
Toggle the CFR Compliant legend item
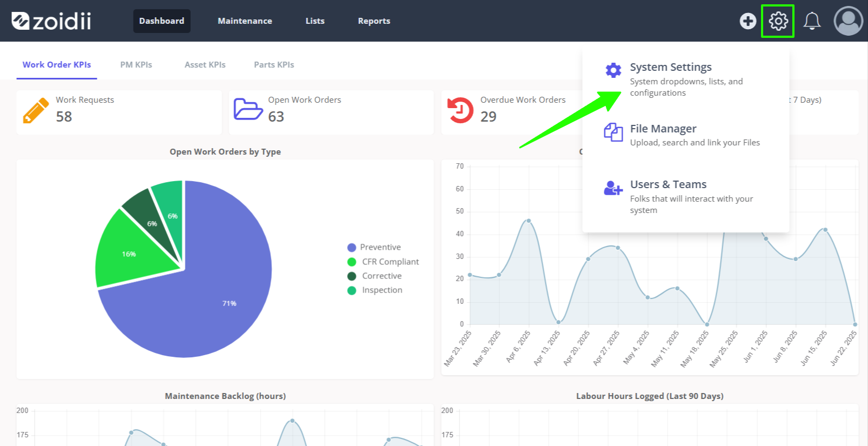point(383,262)
